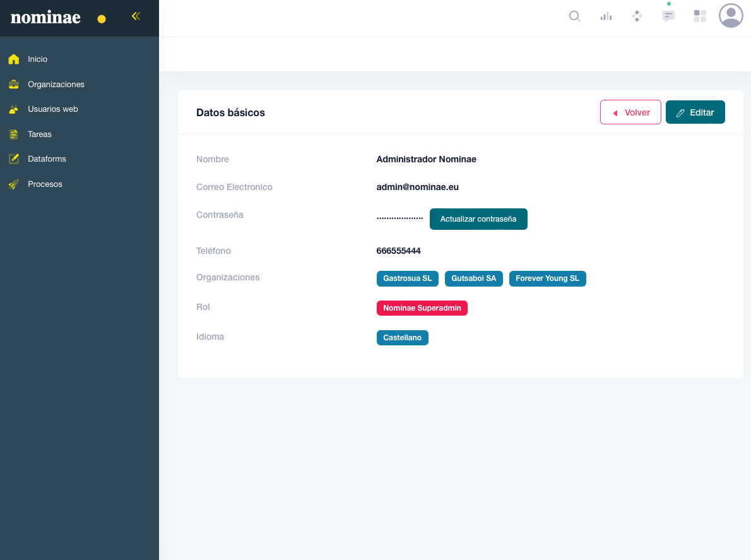Viewport: 751px width, 560px height.
Task: Click the four-diamond apps icon
Action: [637, 16]
